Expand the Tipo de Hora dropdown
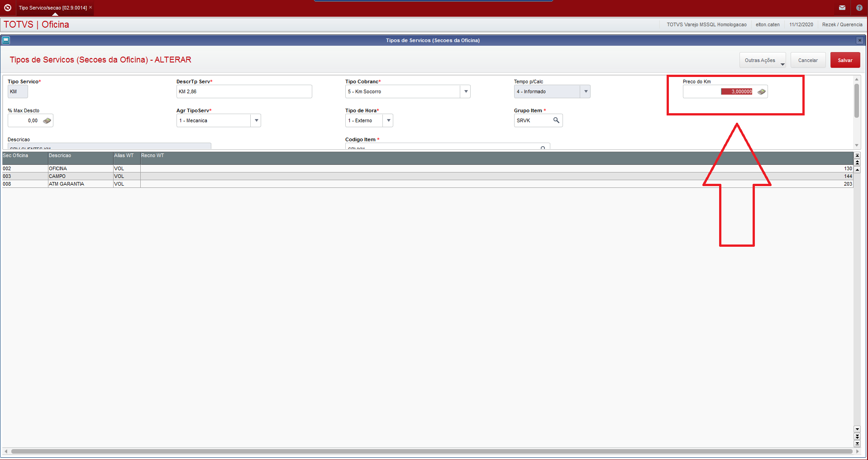The height and width of the screenshot is (460, 868). [388, 120]
